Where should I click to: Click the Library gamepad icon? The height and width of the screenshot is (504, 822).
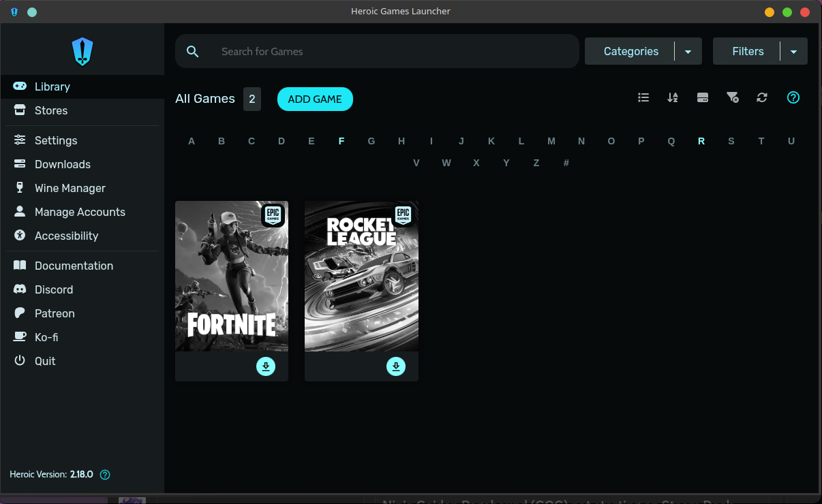20,86
